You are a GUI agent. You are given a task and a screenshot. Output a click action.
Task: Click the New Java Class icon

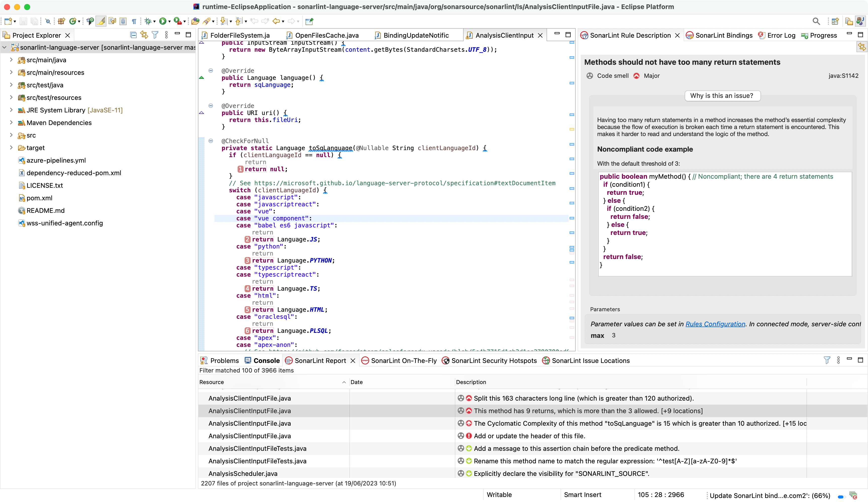[72, 21]
